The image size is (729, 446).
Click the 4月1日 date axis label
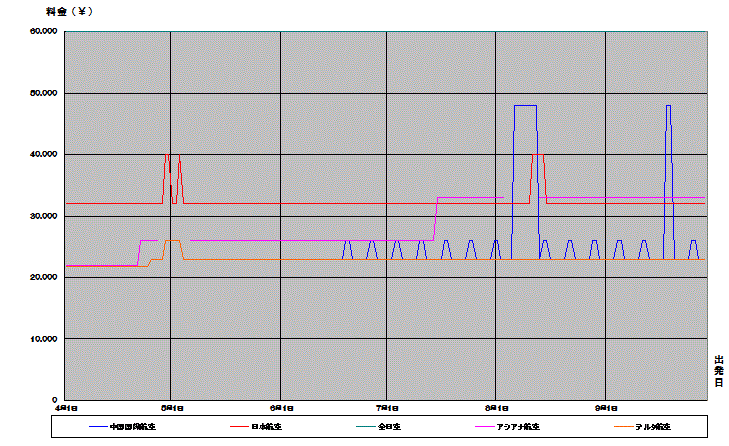(x=66, y=408)
